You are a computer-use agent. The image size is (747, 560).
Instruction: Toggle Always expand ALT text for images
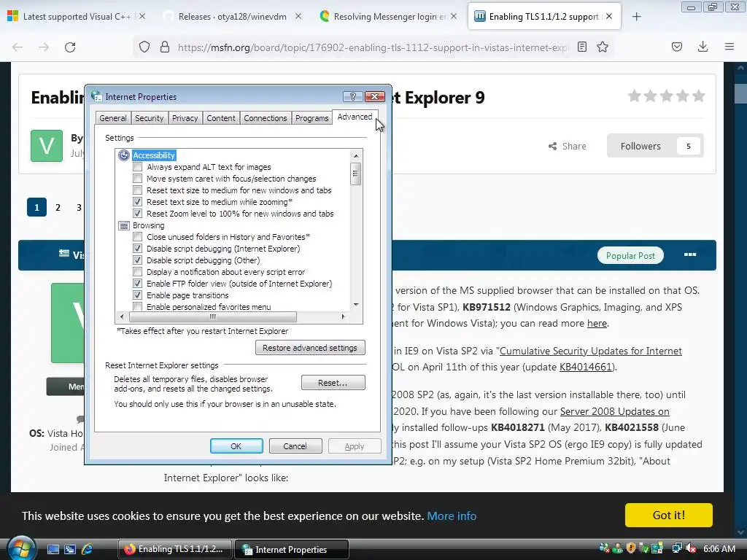coord(138,167)
